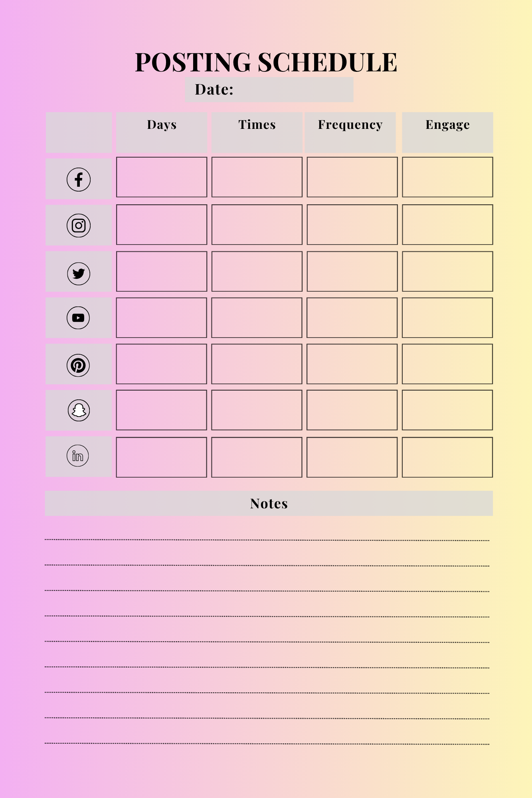Click the Notes section header

[269, 504]
